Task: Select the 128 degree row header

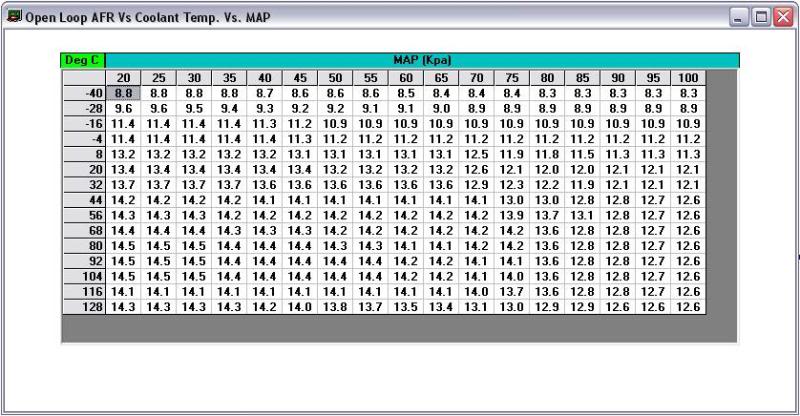Action: pos(84,307)
